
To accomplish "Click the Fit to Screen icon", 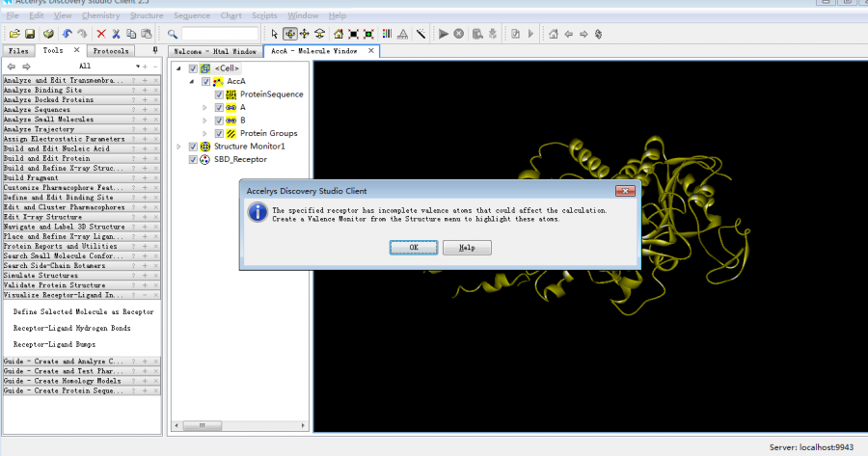I will pyautogui.click(x=353, y=34).
